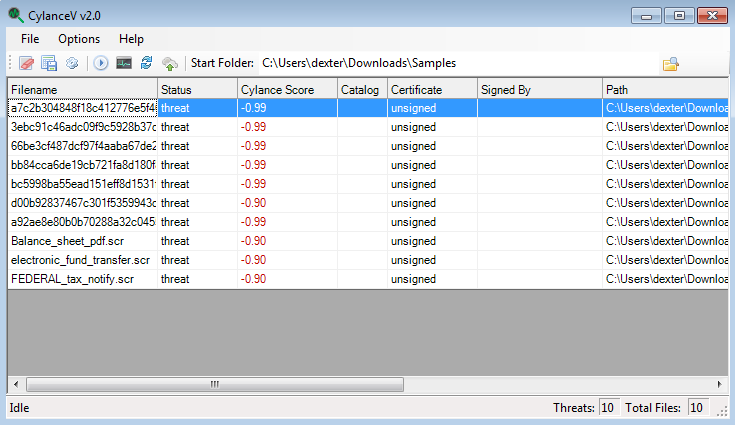Click the Path column header
735x425 pixels.
pos(665,89)
